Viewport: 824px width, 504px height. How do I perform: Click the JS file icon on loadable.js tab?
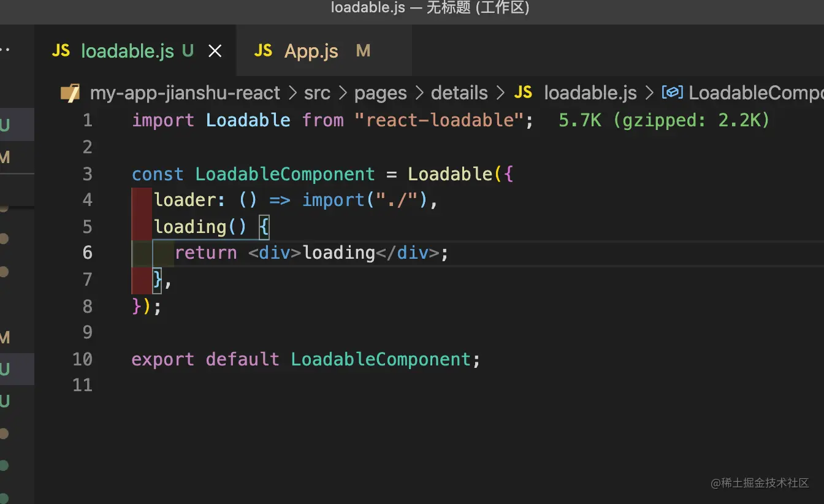pyautogui.click(x=61, y=51)
